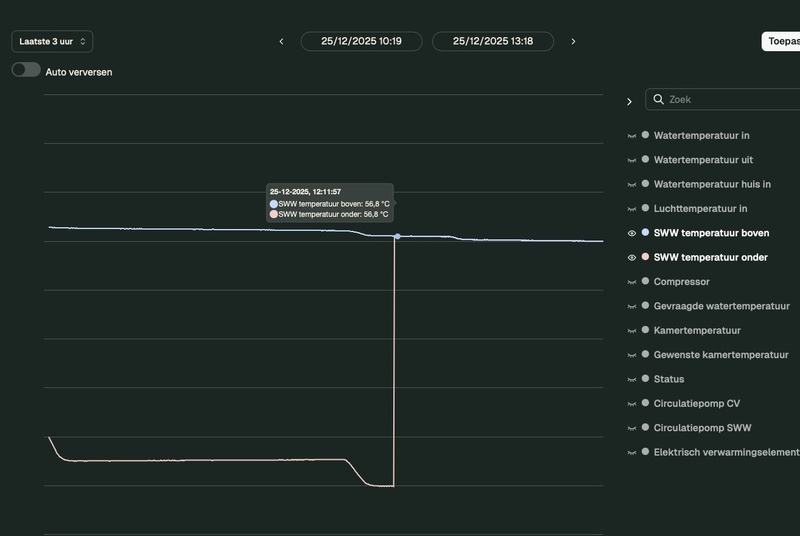
Task: Click the Gevraagde watertemperatuur color dot
Action: click(x=645, y=306)
